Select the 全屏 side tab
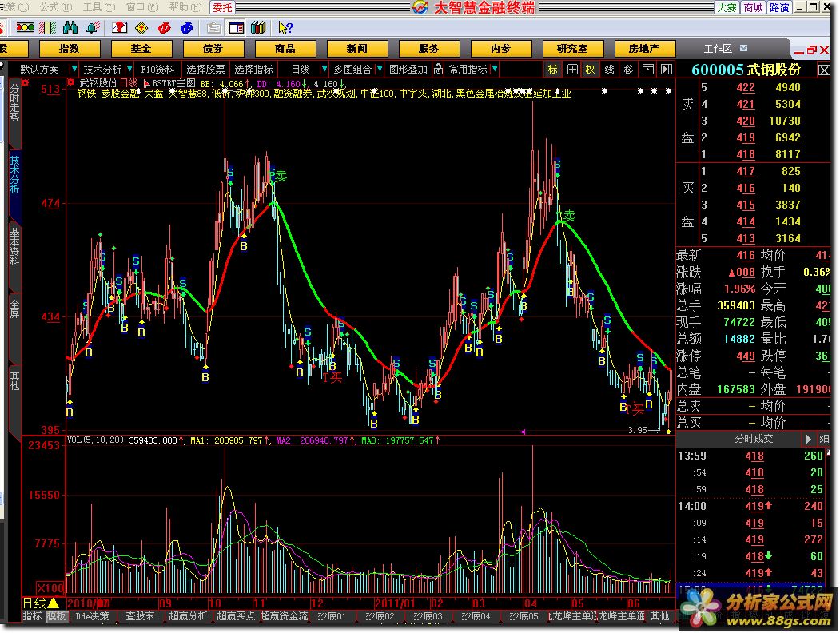Viewport: 840px width, 633px height. [x=14, y=309]
